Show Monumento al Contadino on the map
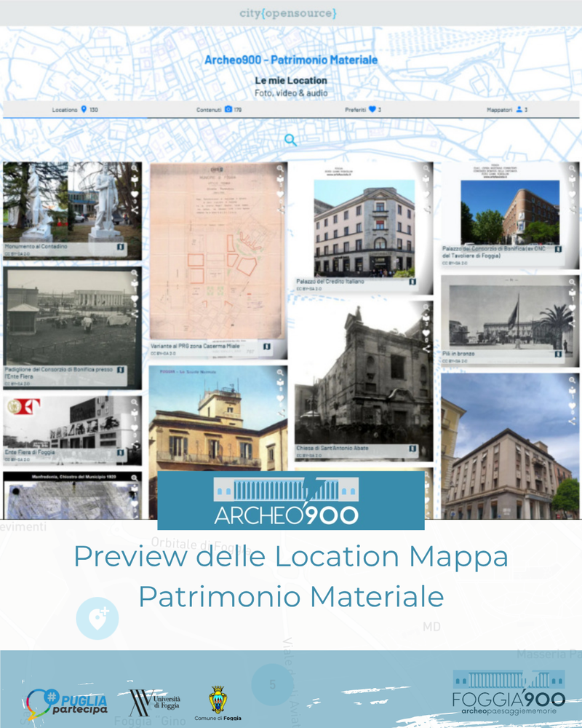582x728 pixels. 121,247
